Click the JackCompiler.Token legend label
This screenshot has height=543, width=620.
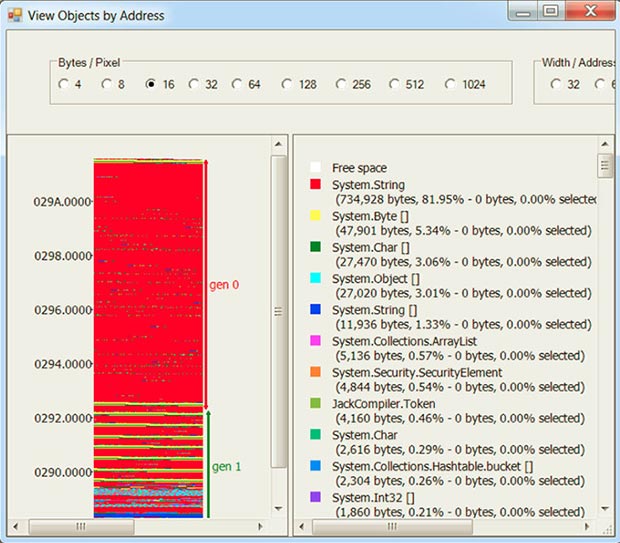tap(384, 404)
